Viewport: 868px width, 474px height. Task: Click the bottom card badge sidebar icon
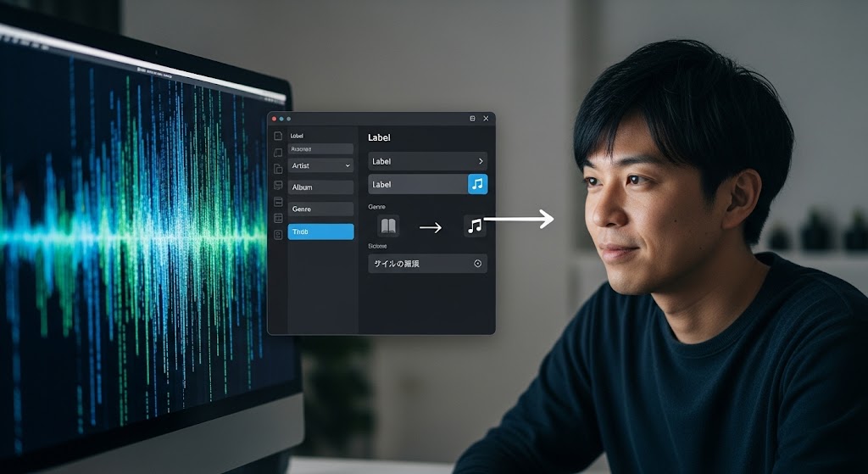pyautogui.click(x=278, y=235)
